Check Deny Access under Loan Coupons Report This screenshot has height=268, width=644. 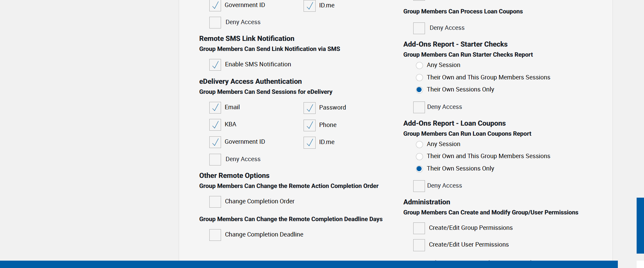click(x=419, y=186)
